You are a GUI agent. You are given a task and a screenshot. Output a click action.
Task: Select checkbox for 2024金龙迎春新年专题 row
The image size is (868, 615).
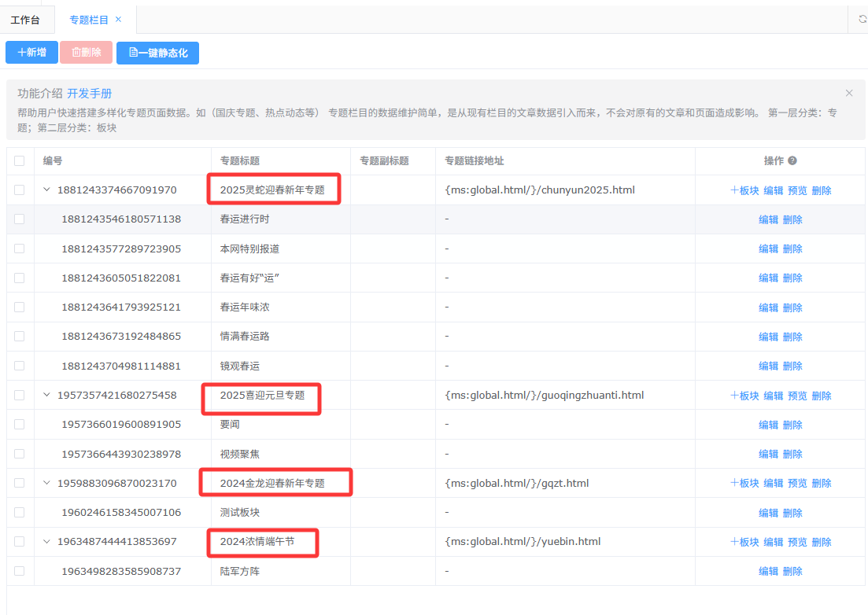click(20, 483)
